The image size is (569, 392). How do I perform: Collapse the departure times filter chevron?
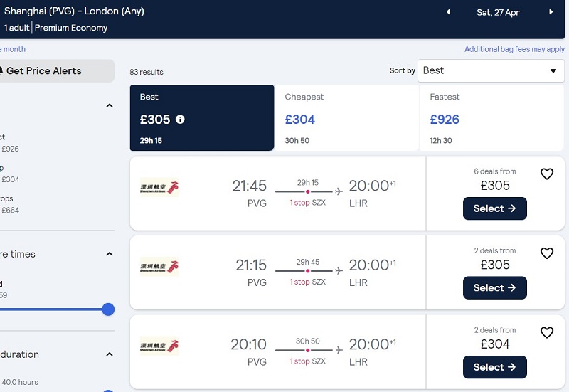110,254
